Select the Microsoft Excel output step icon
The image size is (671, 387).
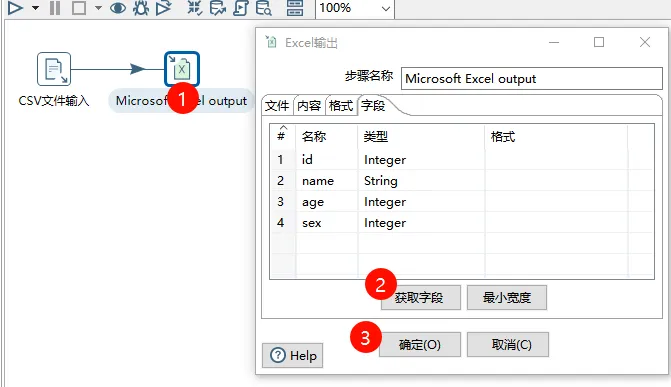pyautogui.click(x=182, y=69)
